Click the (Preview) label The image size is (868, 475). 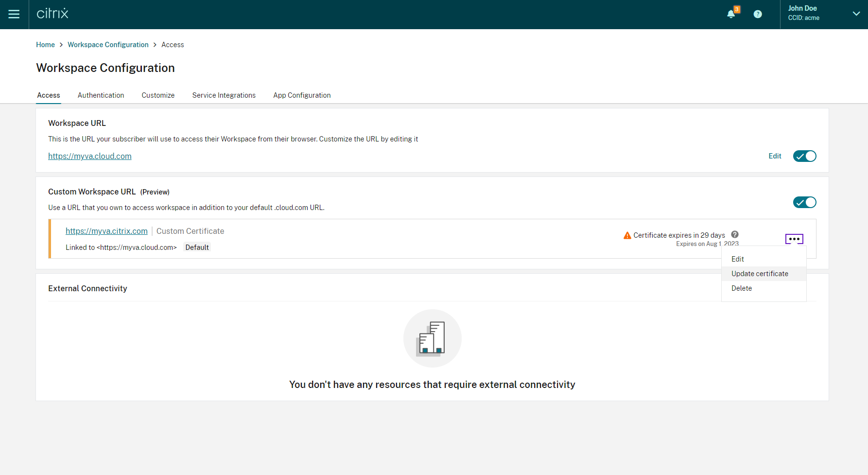(155, 192)
